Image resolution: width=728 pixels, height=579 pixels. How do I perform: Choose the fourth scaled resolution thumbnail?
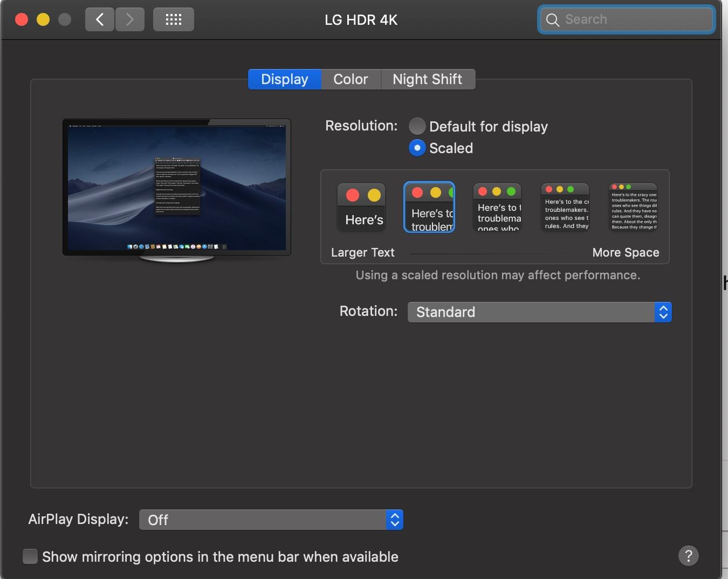[565, 207]
